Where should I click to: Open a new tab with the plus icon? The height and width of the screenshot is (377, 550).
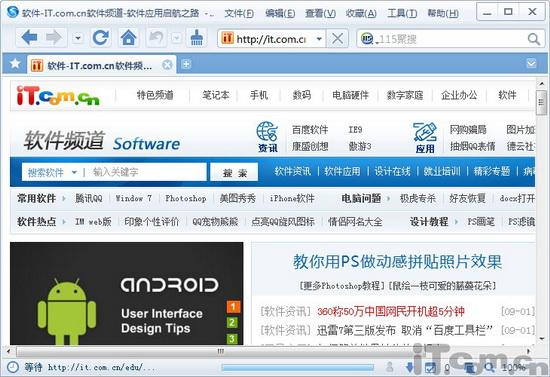[186, 64]
